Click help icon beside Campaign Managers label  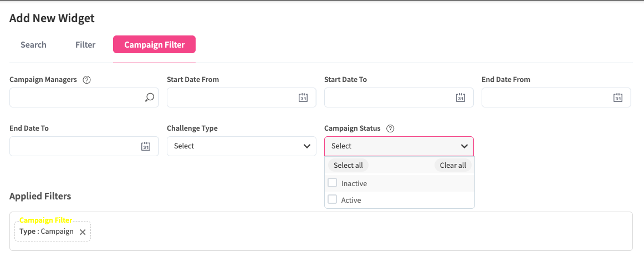86,80
